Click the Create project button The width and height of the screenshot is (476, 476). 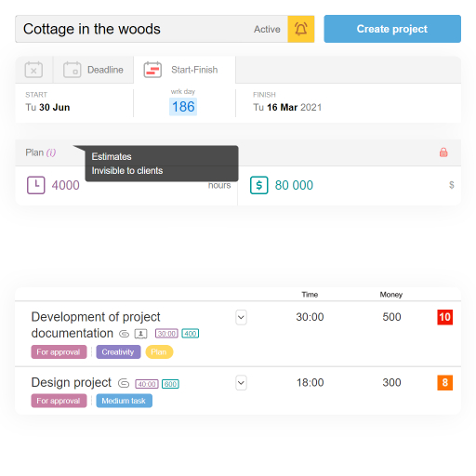pyautogui.click(x=392, y=29)
